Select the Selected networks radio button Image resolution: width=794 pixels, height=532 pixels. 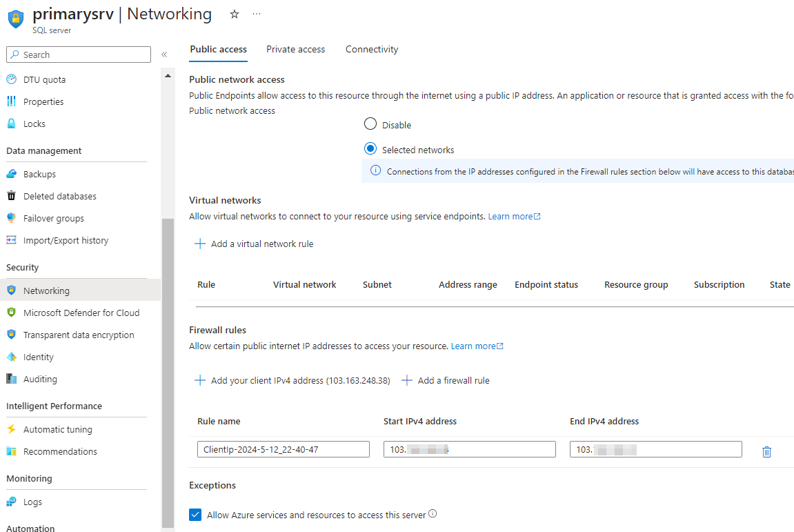370,148
